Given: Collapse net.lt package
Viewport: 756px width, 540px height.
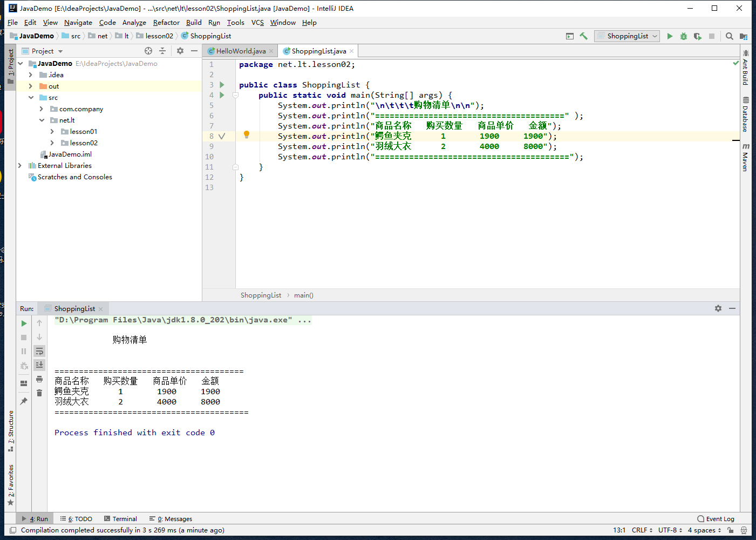Looking at the screenshot, I should 42,120.
